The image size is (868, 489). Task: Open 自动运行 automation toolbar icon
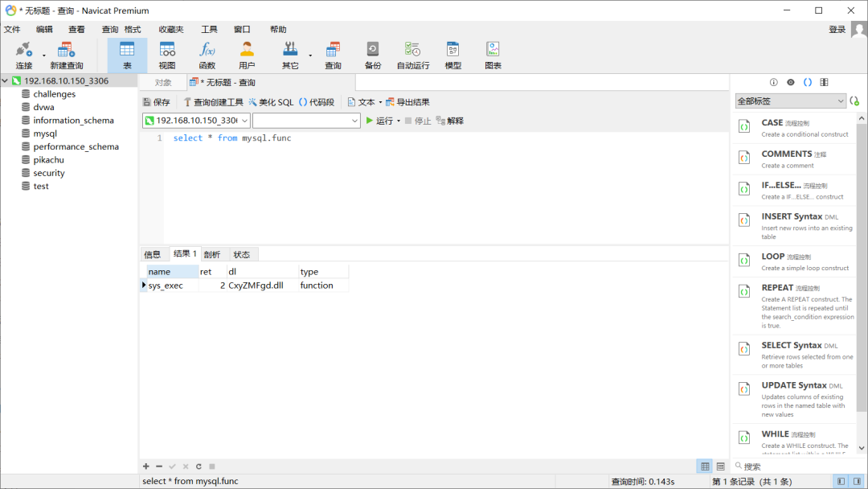pos(413,55)
